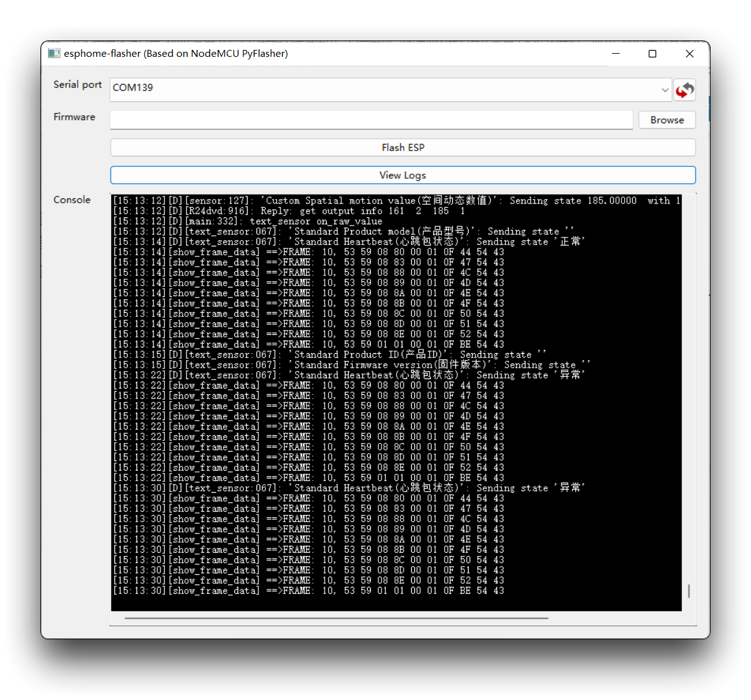Viewport: 751px width, 700px height.
Task: Click the COM139 serial port text
Action: coord(133,88)
